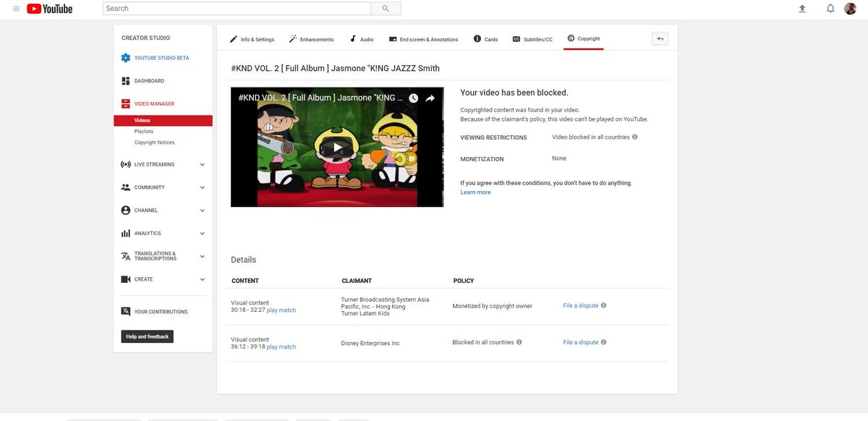Switch to the Cards tab

point(485,39)
